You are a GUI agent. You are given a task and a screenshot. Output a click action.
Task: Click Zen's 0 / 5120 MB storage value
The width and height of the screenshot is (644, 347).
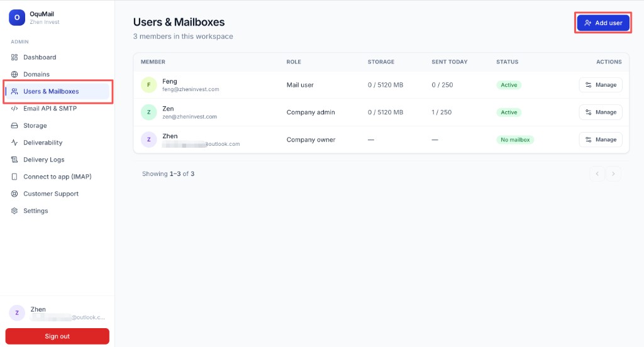(x=386, y=112)
